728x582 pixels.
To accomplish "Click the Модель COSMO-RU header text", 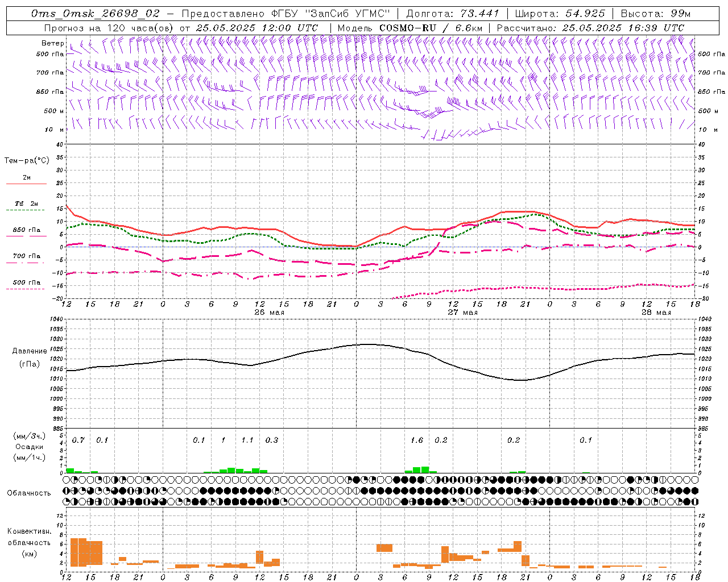I will point(409,28).
